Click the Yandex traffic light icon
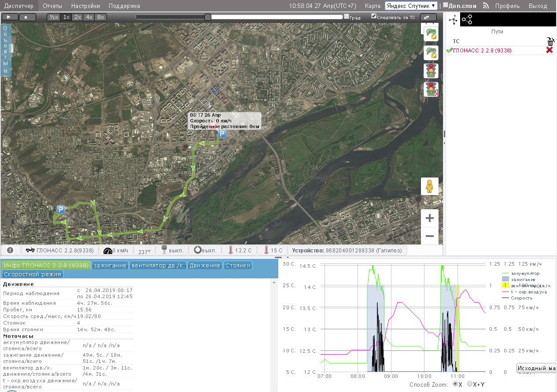557x392 pixels. [x=431, y=89]
